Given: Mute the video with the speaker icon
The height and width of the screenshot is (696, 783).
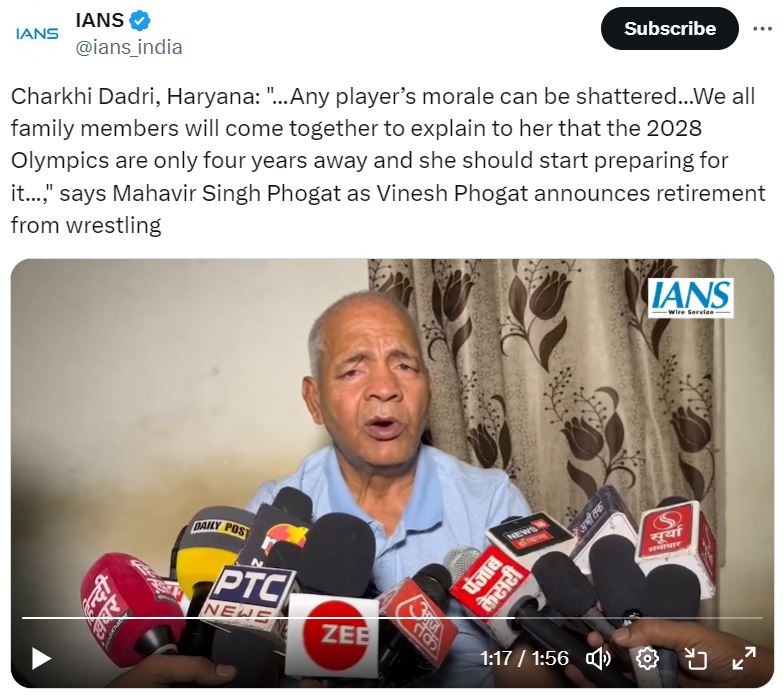Looking at the screenshot, I should click(x=597, y=659).
